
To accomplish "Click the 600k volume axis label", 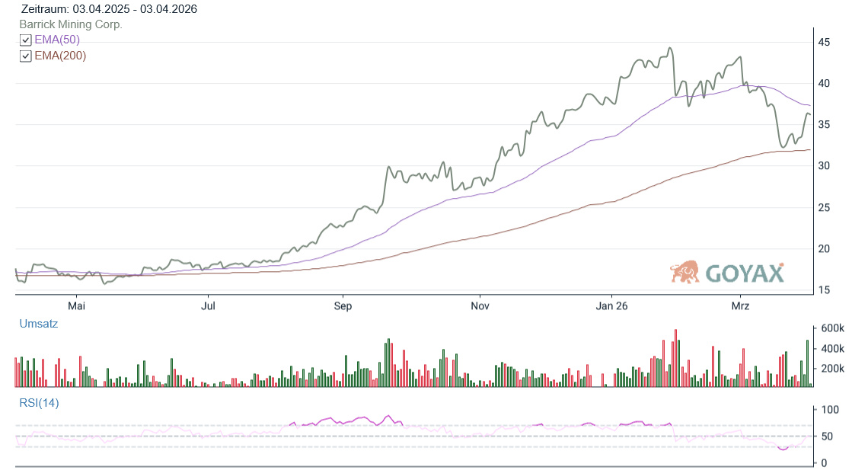I will click(x=831, y=328).
